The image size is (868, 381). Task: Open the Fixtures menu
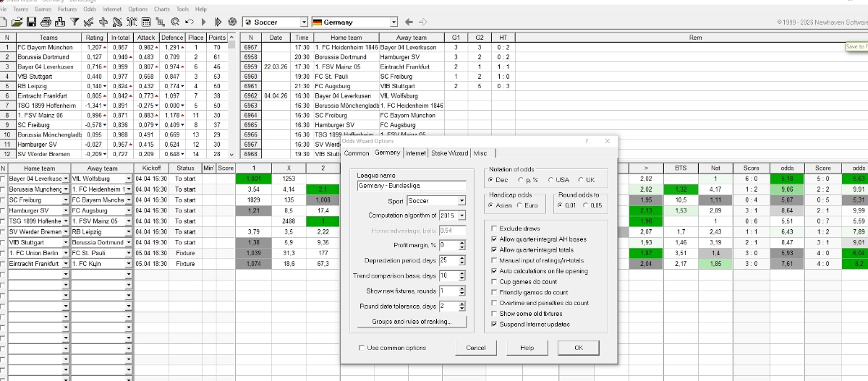[x=67, y=9]
